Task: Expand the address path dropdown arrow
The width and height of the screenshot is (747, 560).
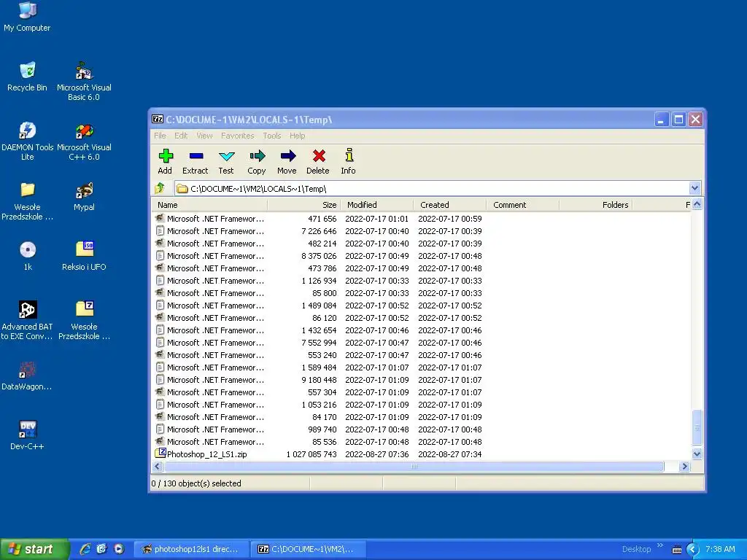Action: point(694,188)
